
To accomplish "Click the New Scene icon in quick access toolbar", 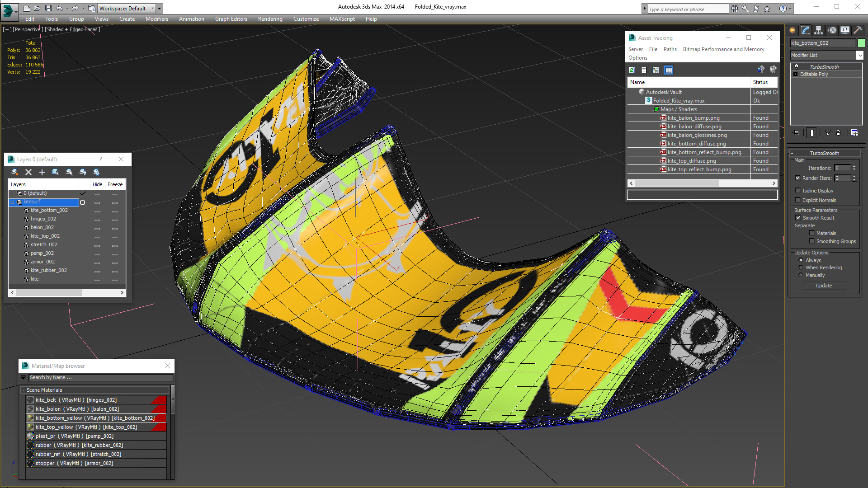I will pos(27,8).
